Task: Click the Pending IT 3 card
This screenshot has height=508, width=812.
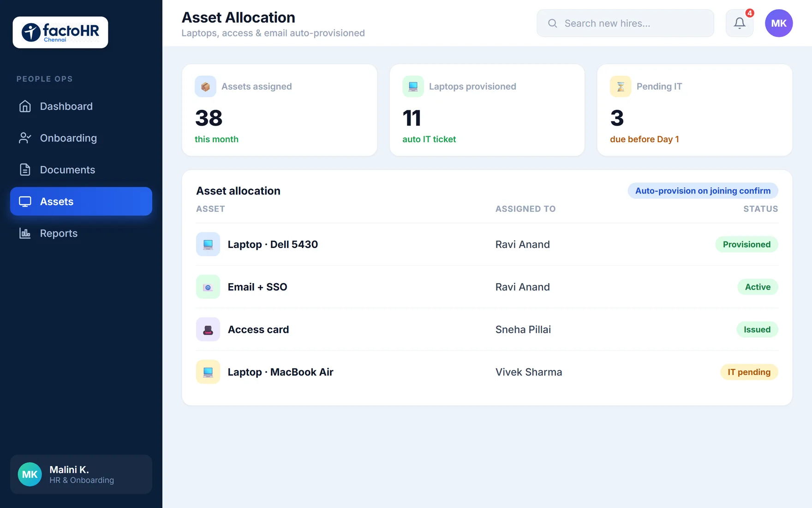Action: point(695,110)
